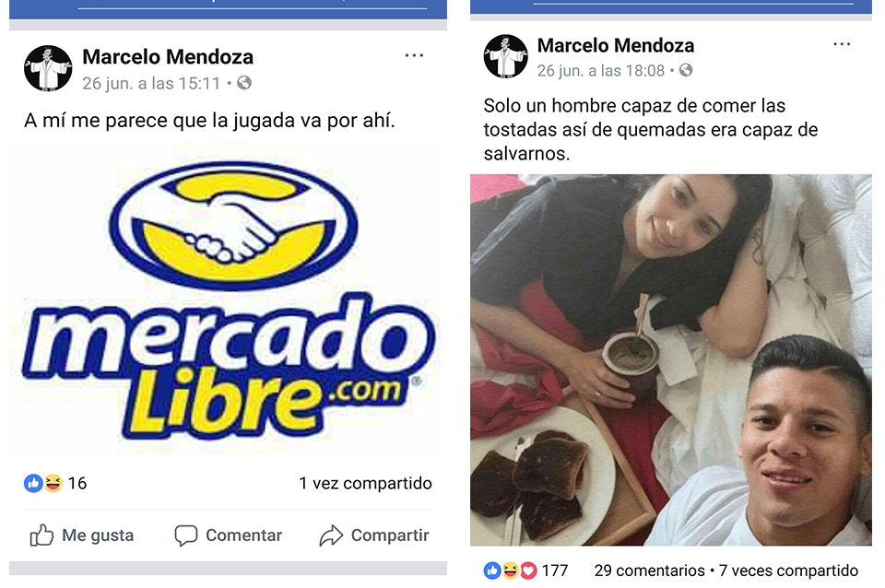View the like reaction on the 16-reaction post
This screenshot has width=885, height=588.
(33, 483)
